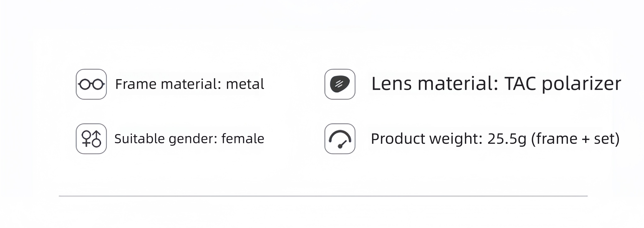Click the horizontal divider line
Image resolution: width=644 pixels, height=228 pixels.
coord(323,196)
